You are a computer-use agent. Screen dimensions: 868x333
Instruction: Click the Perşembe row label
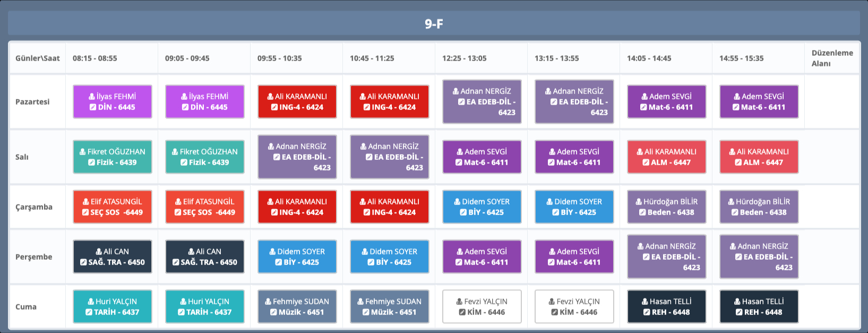pyautogui.click(x=34, y=257)
